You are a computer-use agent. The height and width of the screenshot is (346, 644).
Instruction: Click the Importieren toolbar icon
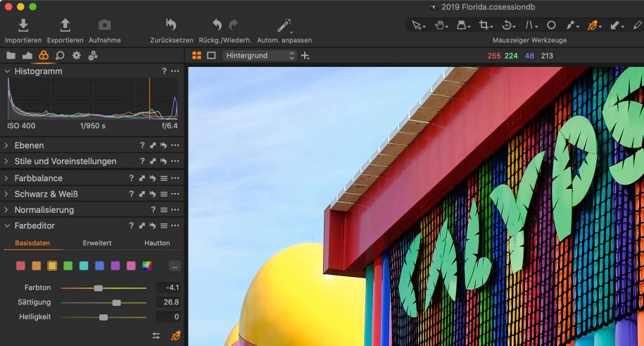click(23, 25)
